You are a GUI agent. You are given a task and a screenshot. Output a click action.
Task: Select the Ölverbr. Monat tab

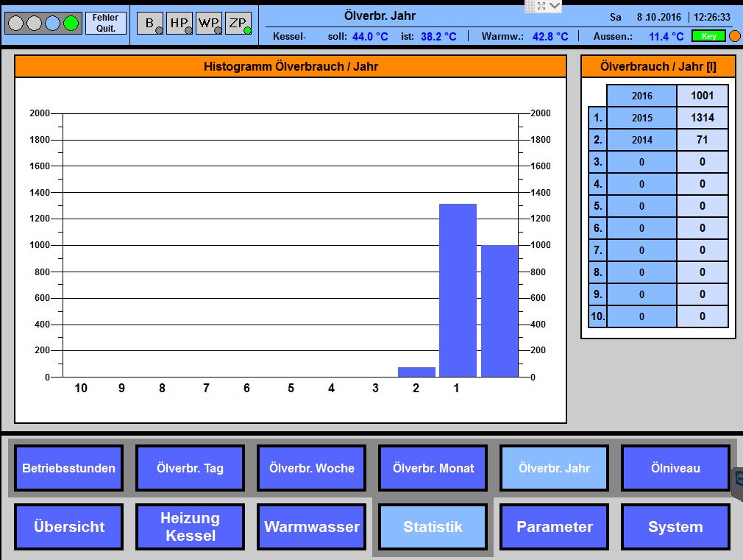pos(433,468)
